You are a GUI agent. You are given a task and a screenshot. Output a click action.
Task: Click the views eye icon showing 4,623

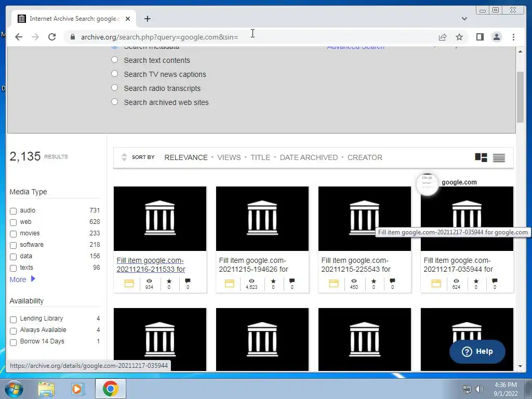pos(251,281)
